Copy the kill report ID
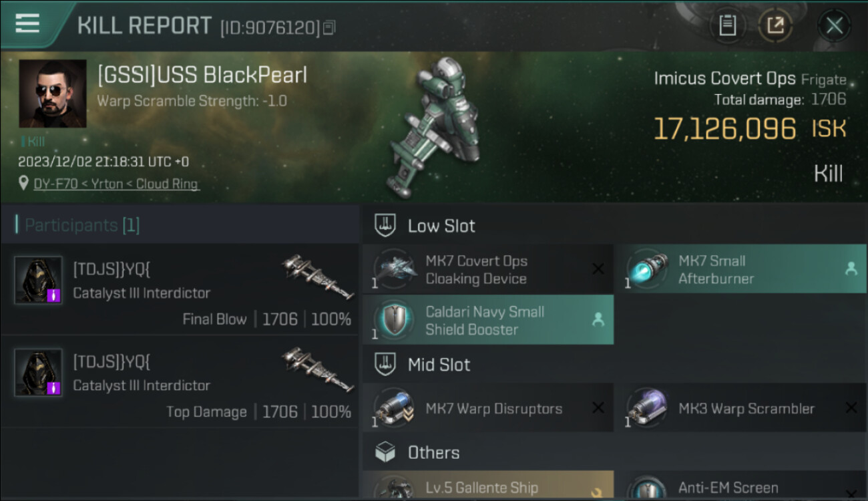The height and width of the screenshot is (501, 868). [x=329, y=28]
